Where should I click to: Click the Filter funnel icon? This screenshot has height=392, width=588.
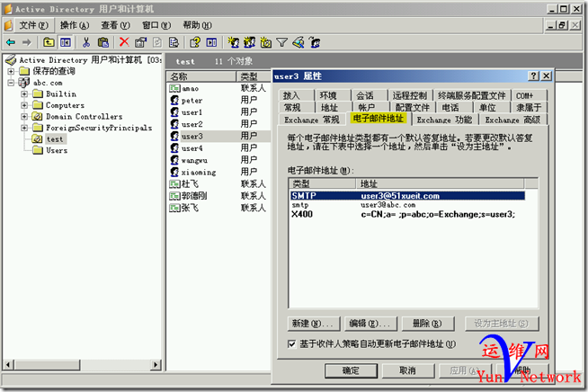point(282,43)
